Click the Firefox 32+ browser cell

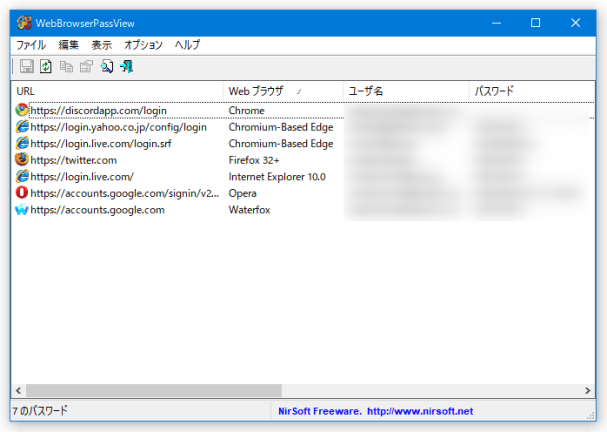254,160
